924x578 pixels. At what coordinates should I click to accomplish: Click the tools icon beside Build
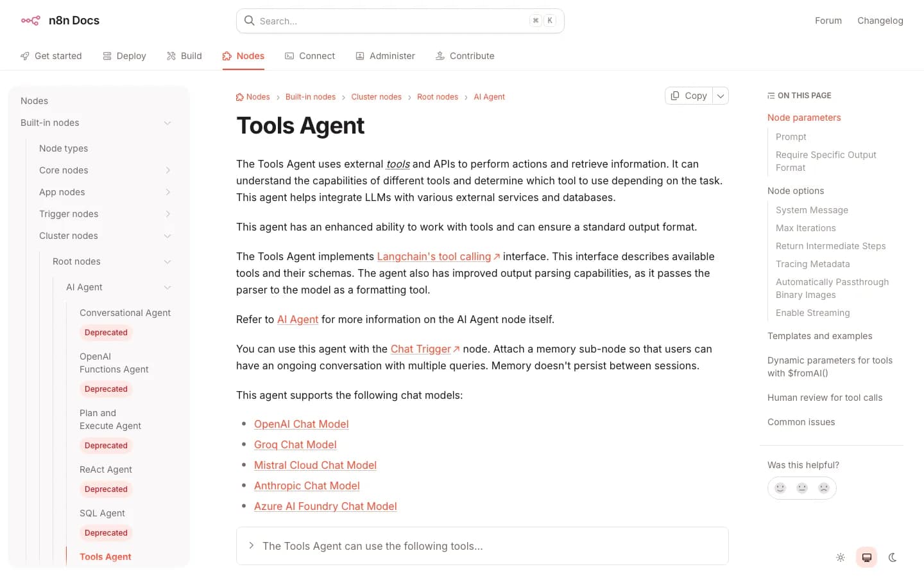(171, 56)
